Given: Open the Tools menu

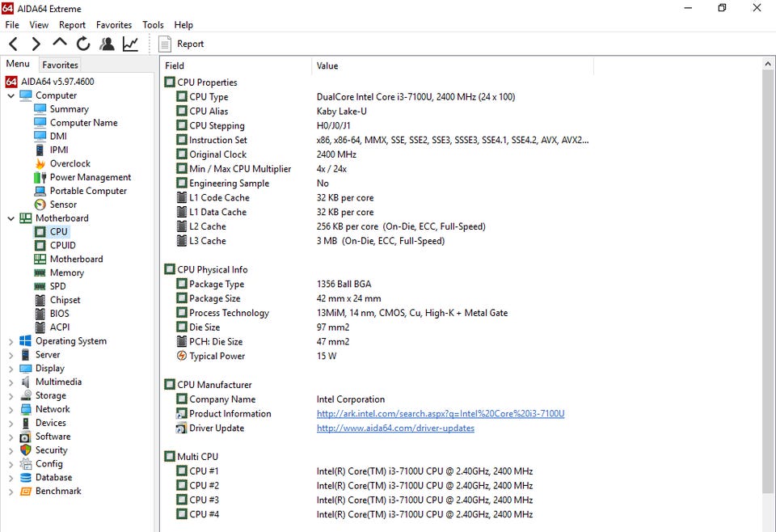Looking at the screenshot, I should (153, 25).
